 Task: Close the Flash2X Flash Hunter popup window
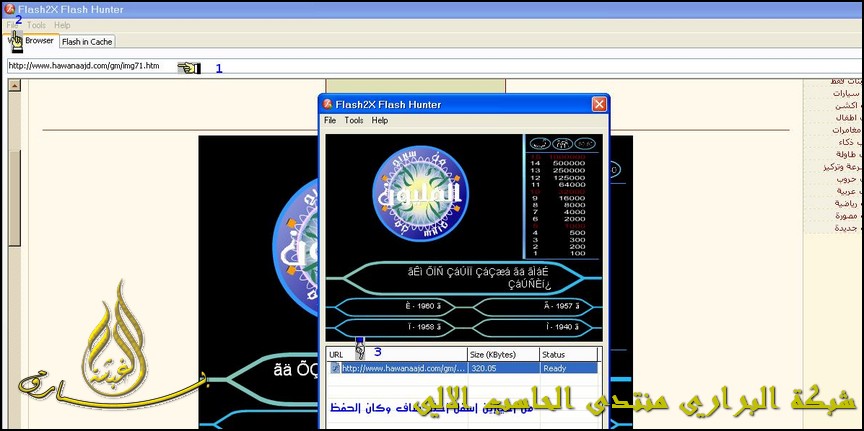pyautogui.click(x=599, y=104)
